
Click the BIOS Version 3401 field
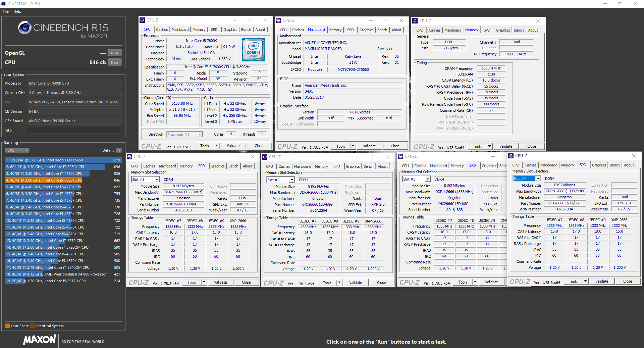coord(353,91)
